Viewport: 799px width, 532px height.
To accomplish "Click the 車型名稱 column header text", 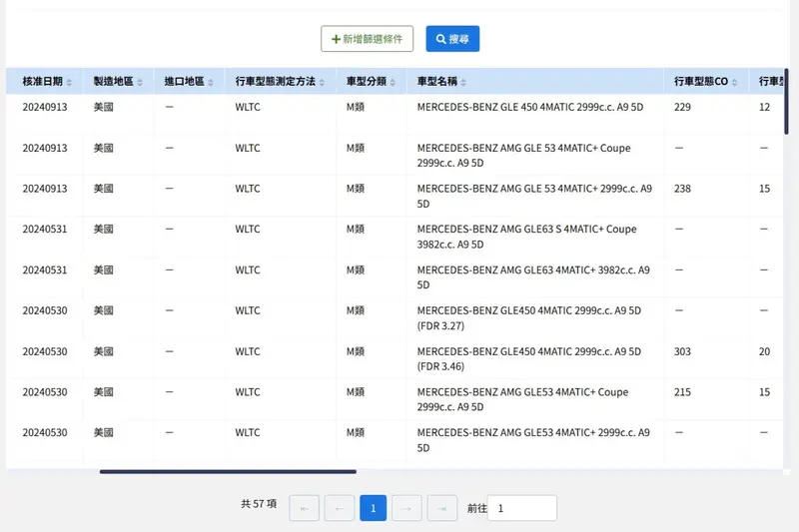I will [437, 82].
